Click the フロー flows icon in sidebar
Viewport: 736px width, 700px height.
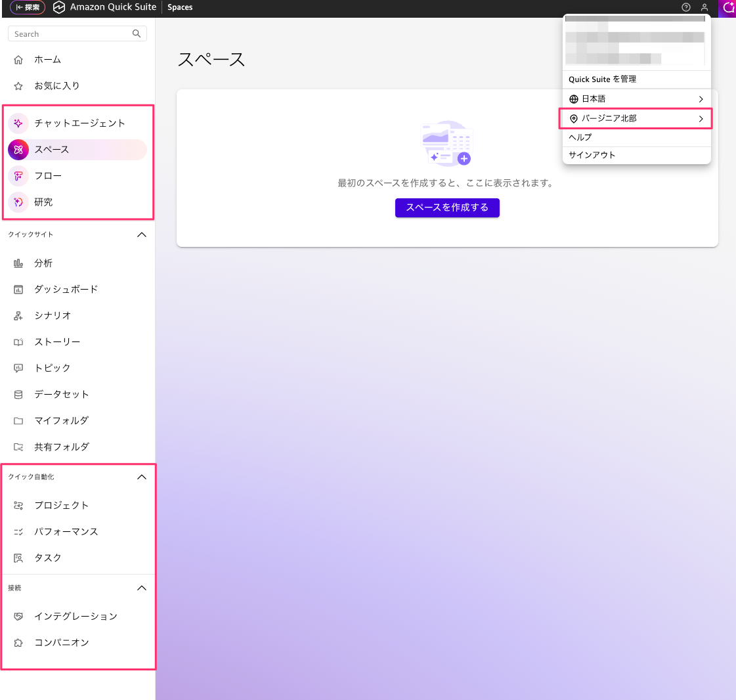click(x=18, y=176)
